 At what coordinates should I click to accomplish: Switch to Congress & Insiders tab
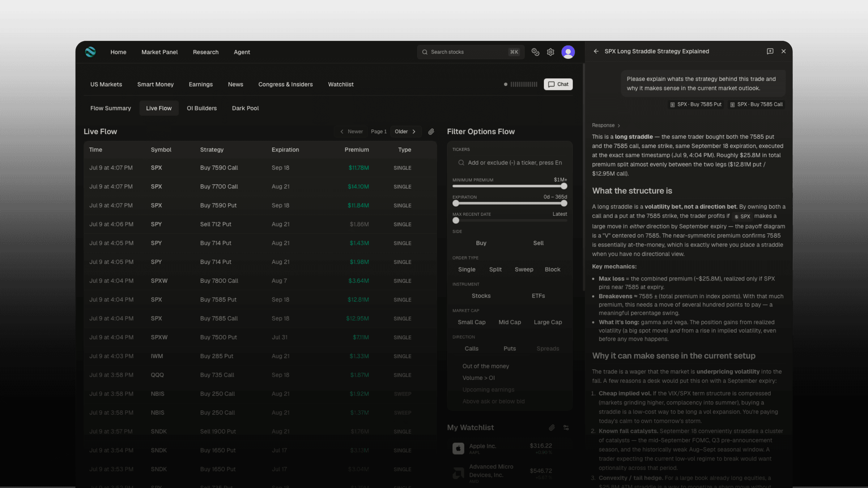285,84
